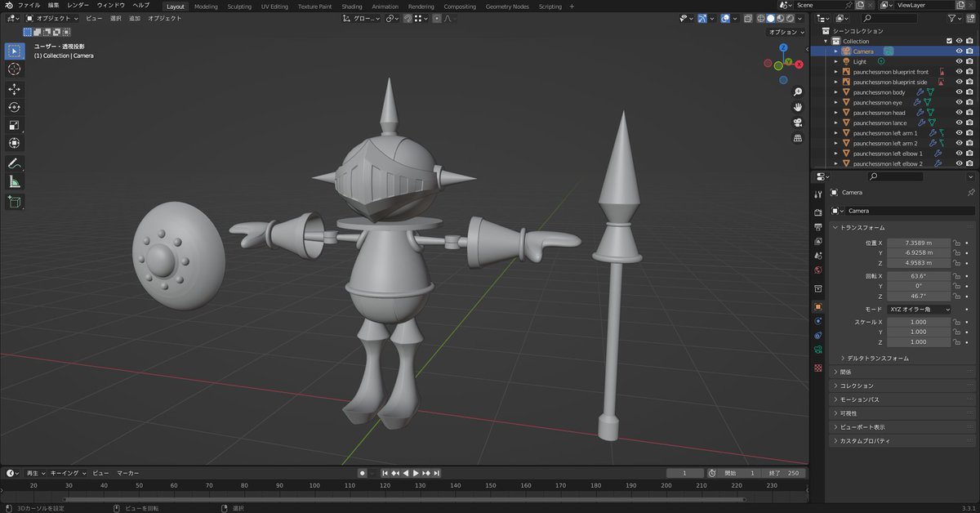
Task: Uncheck the Collection exclude checkbox
Action: 949,41
